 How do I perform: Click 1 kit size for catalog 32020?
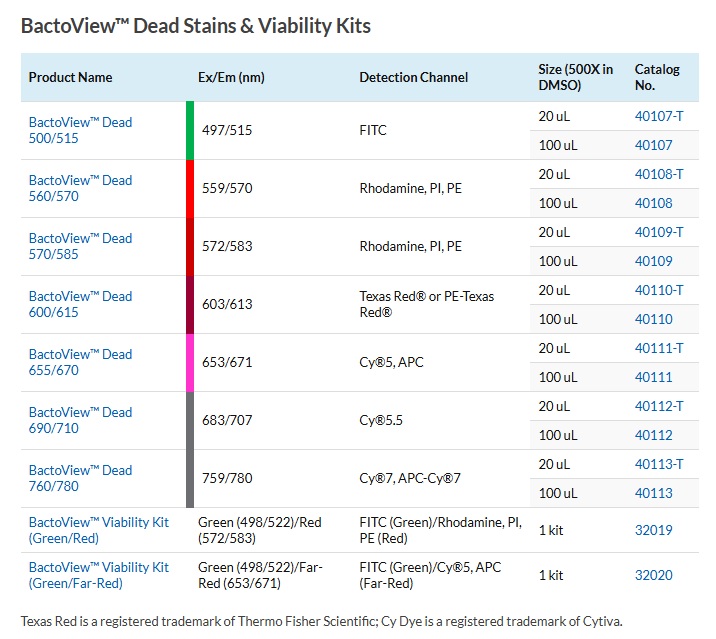[551, 575]
